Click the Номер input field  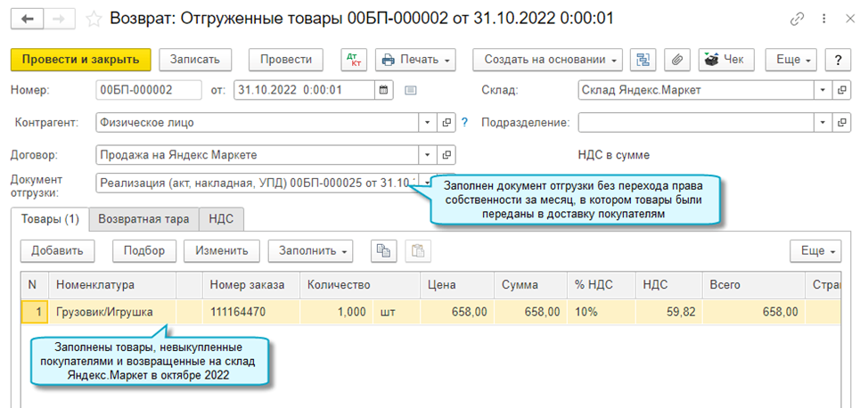(148, 90)
